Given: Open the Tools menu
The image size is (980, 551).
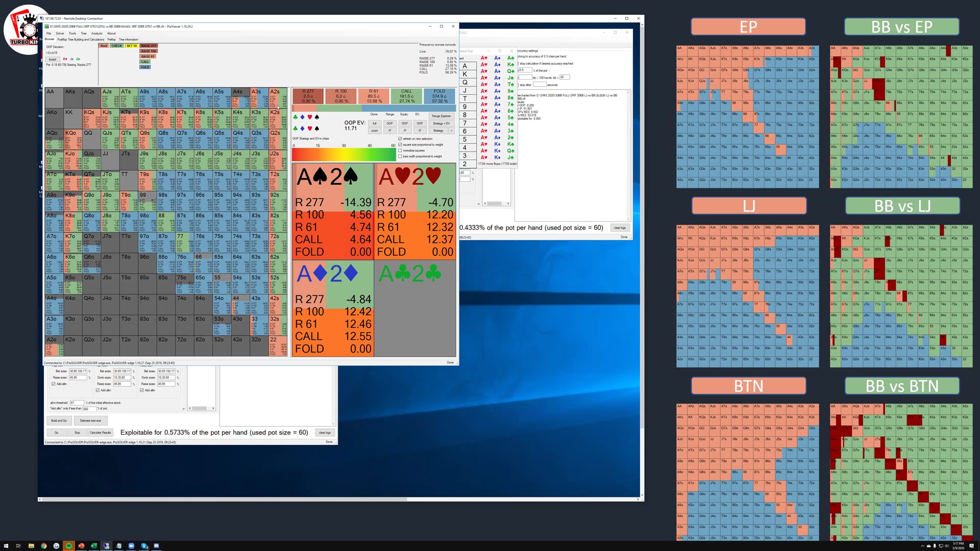Looking at the screenshot, I should [x=72, y=33].
